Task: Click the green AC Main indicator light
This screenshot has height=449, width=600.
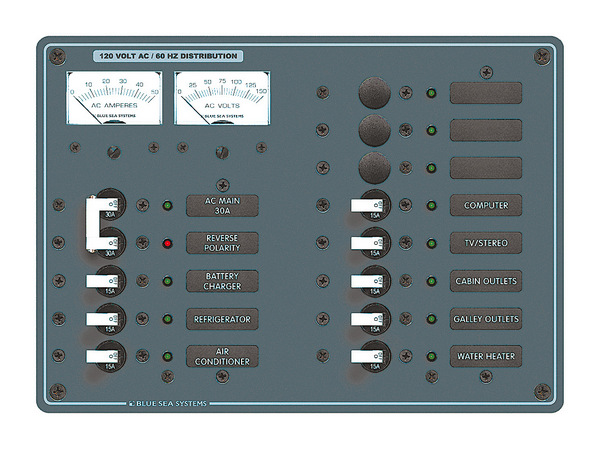Action: (x=167, y=206)
